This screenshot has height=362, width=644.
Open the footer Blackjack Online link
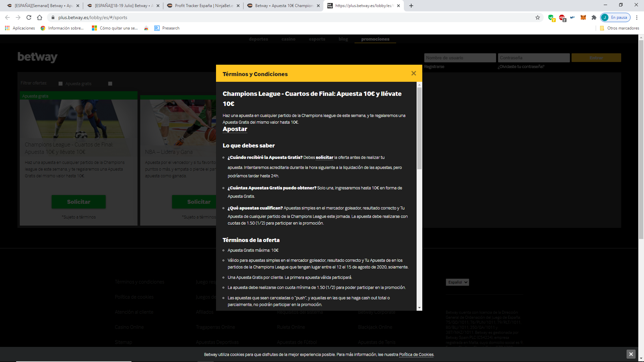click(375, 327)
